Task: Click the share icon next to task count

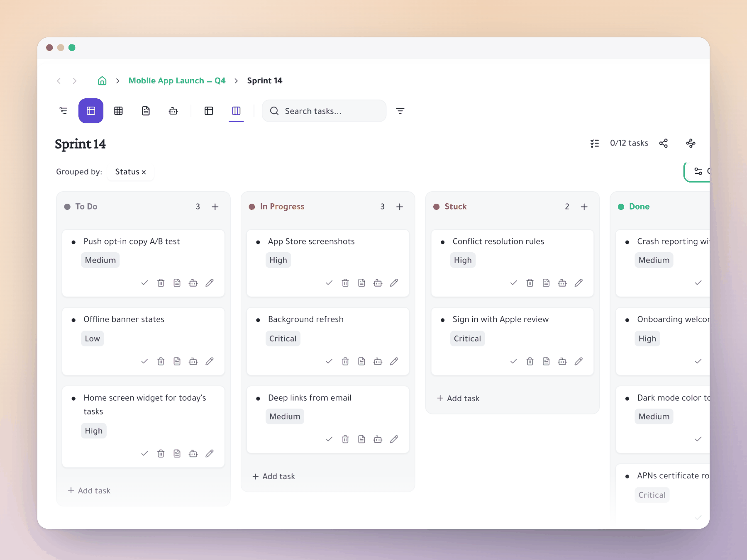Action: point(664,143)
